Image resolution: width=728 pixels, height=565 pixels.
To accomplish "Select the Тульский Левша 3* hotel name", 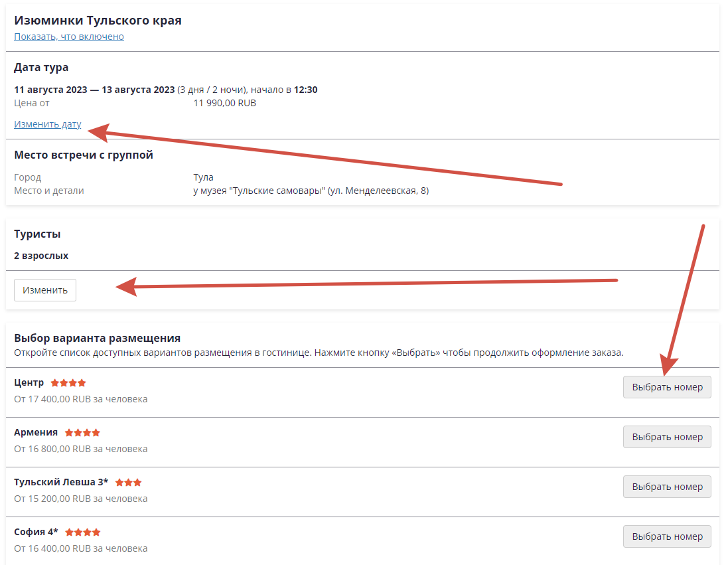I will (x=61, y=482).
